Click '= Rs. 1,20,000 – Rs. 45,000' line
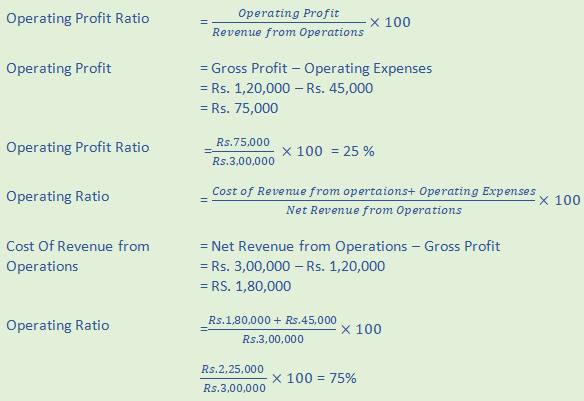The image size is (584, 401). tap(286, 89)
